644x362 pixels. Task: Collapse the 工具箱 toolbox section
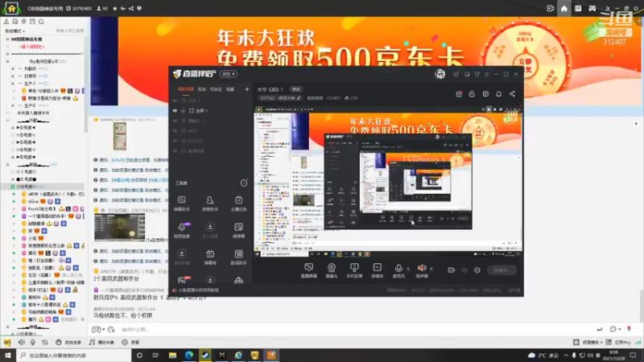click(244, 183)
